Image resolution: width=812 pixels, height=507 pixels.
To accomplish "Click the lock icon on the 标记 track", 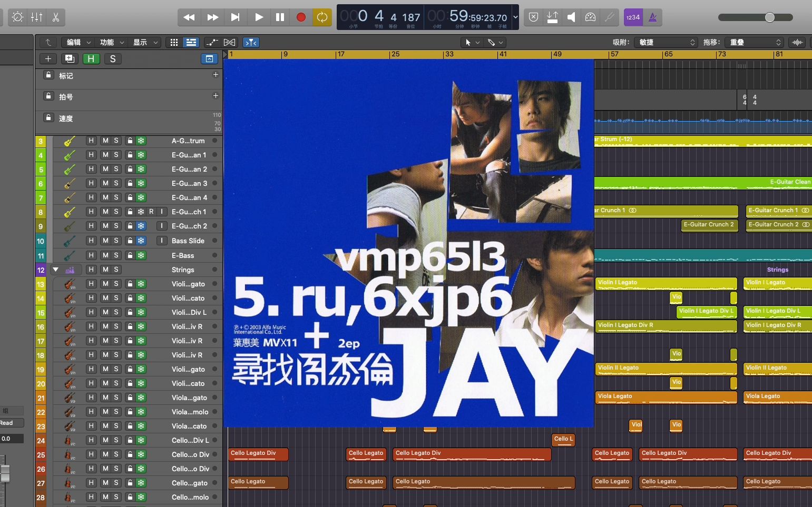I will [x=48, y=75].
